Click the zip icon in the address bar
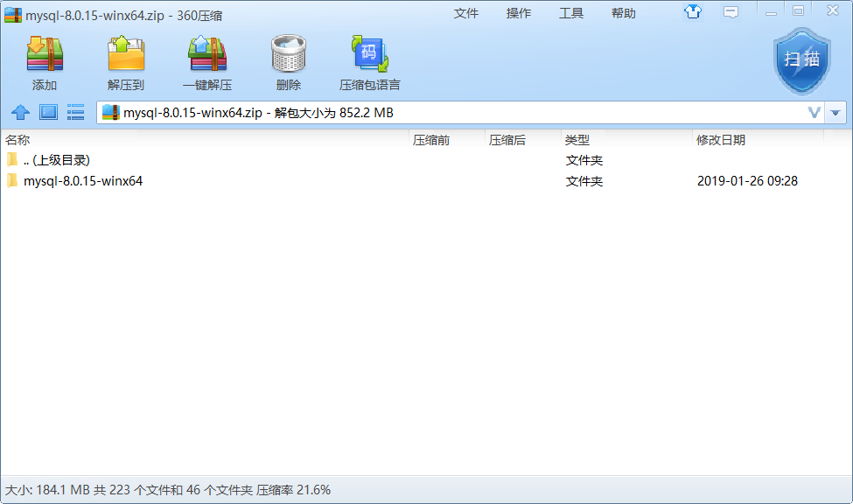 [x=110, y=112]
